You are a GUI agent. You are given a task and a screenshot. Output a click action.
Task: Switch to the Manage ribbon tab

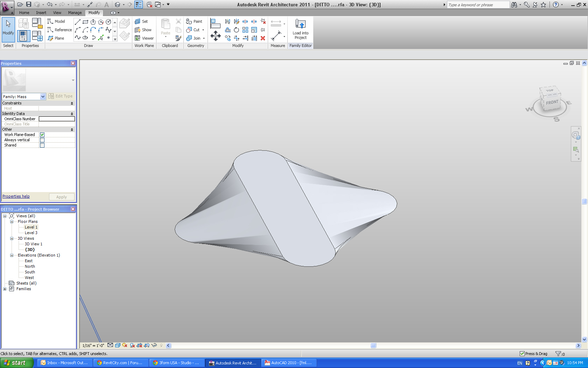75,13
